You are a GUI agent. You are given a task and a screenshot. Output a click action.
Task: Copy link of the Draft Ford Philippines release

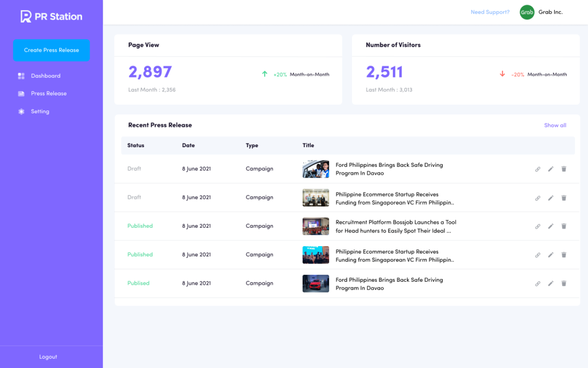[537, 169]
